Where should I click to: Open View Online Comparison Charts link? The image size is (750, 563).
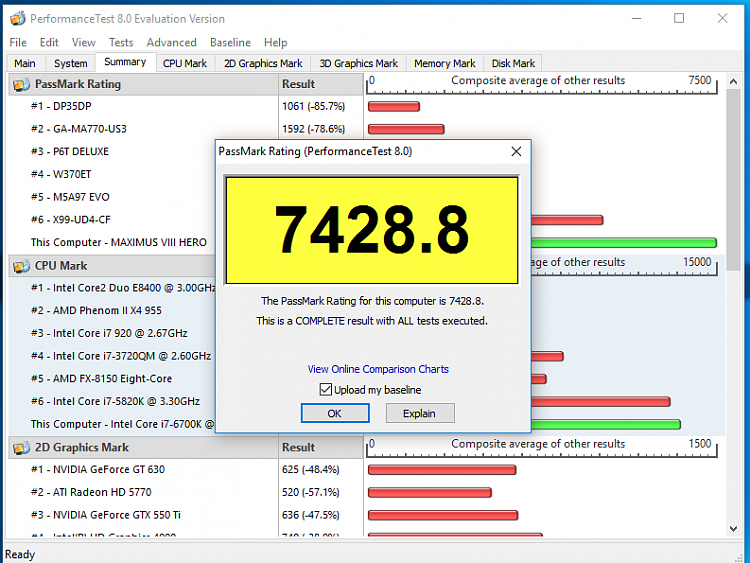[x=378, y=369]
